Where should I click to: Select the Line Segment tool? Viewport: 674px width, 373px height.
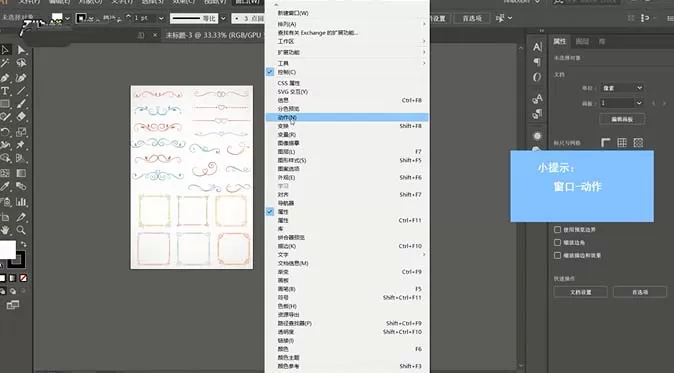[x=21, y=91]
